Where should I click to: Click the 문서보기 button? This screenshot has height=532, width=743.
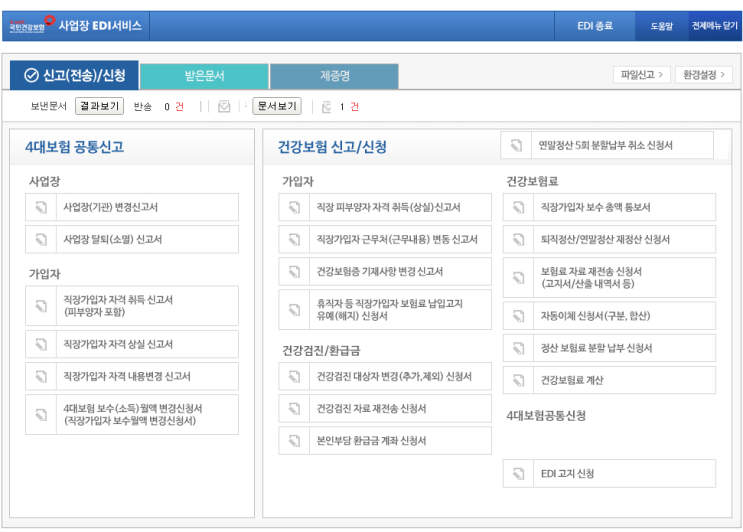tap(277, 106)
